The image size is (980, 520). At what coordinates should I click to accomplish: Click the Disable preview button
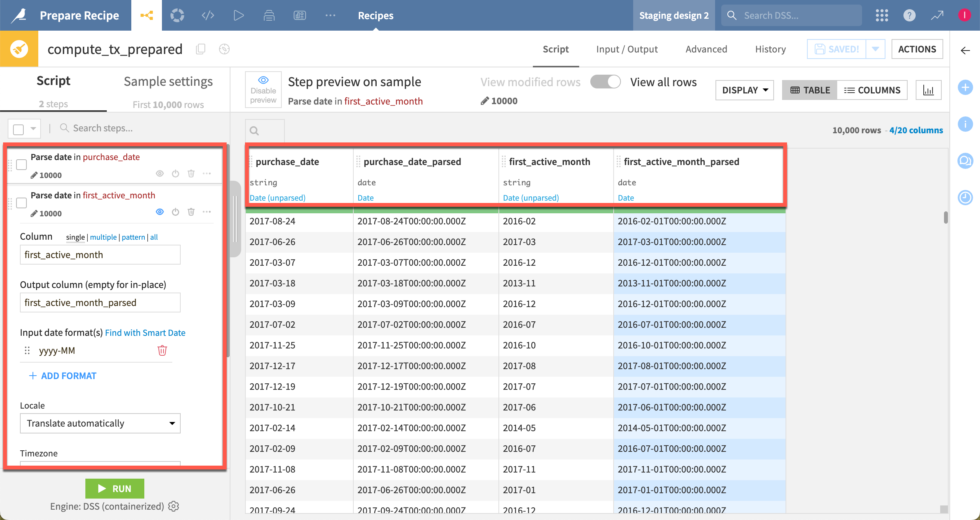point(263,90)
